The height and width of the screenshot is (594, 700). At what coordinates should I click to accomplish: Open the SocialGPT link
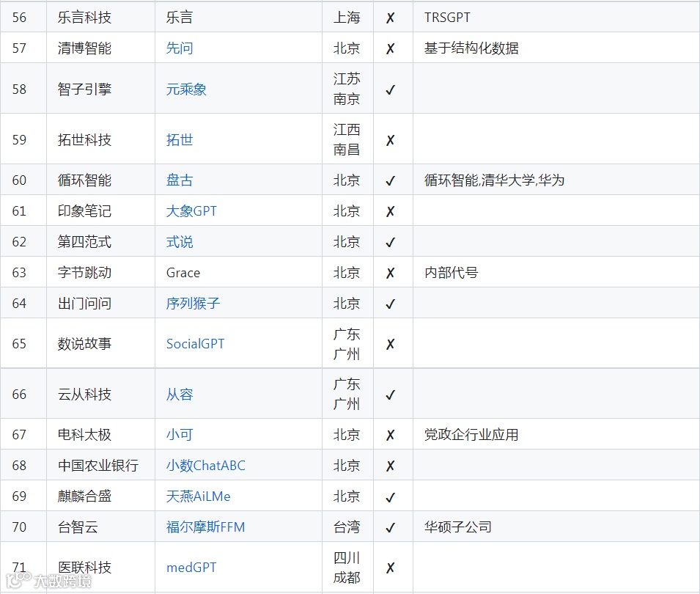pos(195,344)
